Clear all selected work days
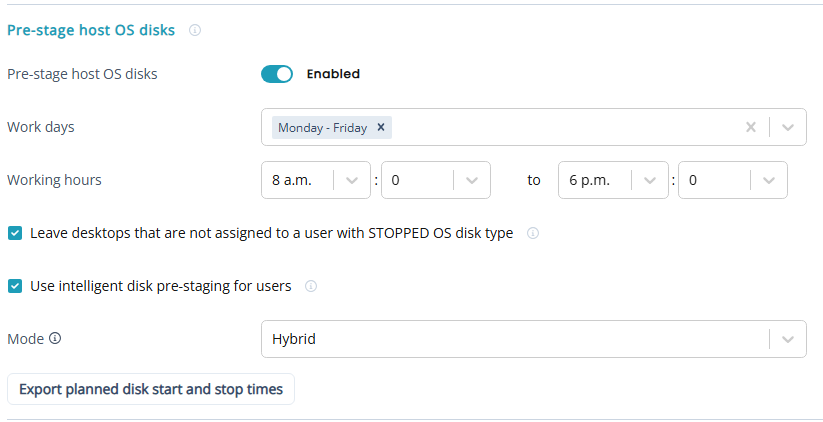The width and height of the screenshot is (823, 422). 751,127
